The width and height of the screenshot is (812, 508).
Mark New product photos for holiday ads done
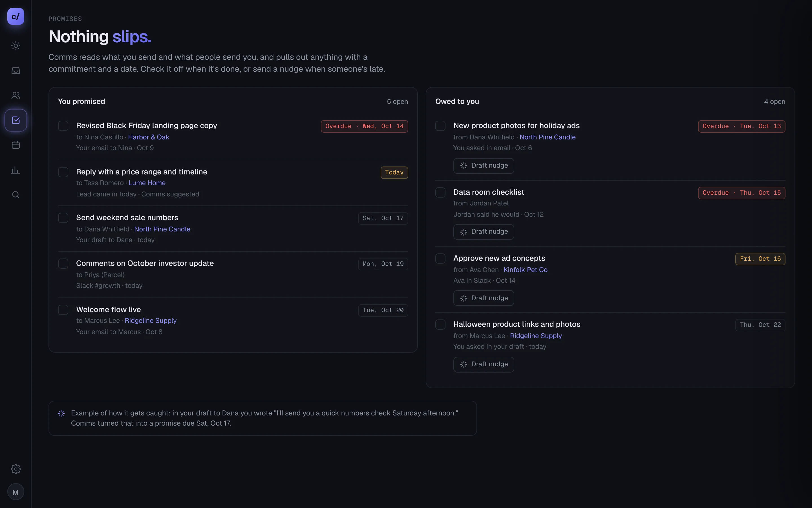click(x=440, y=126)
